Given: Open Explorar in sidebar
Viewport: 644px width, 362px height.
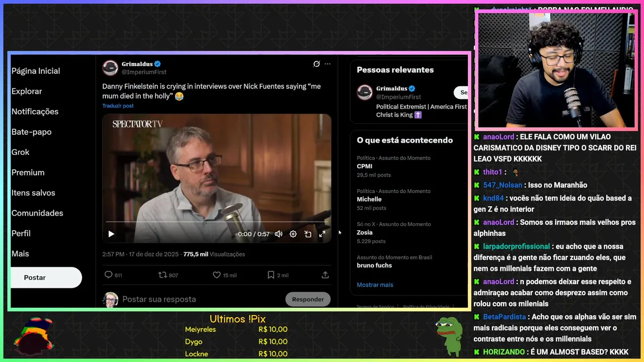Looking at the screenshot, I should [x=27, y=92].
